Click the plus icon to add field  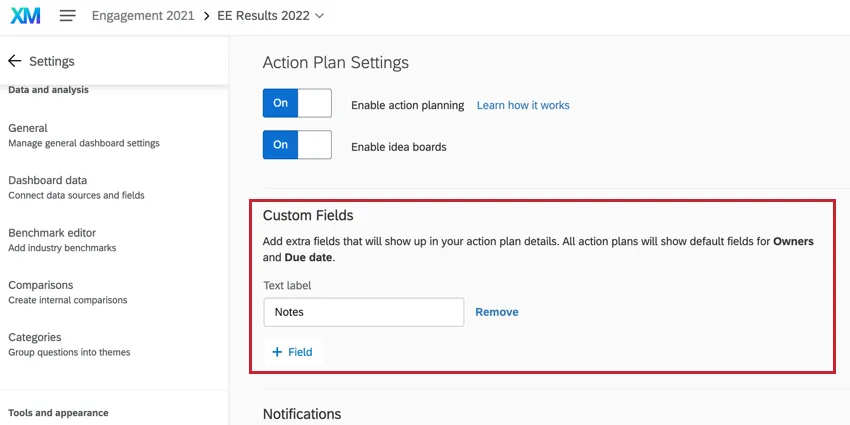click(277, 352)
